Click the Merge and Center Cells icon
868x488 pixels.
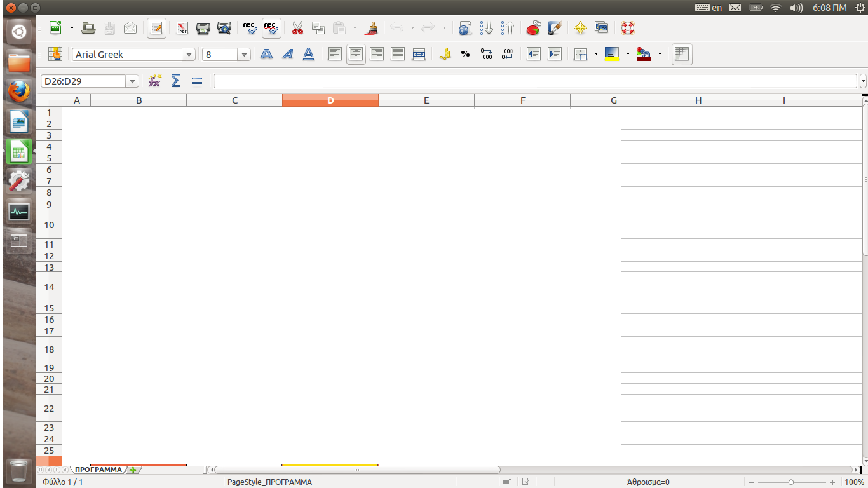pos(419,55)
